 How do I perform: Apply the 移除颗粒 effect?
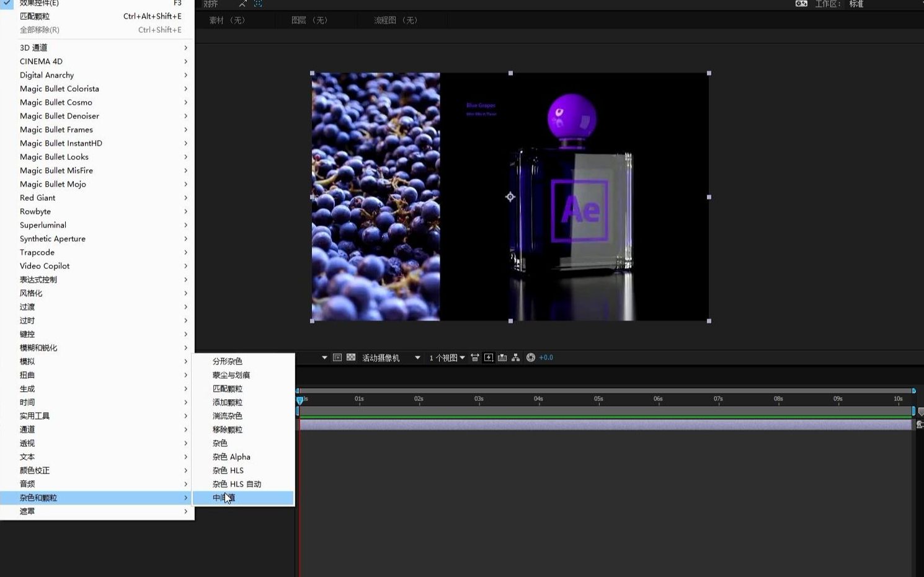pyautogui.click(x=243, y=429)
